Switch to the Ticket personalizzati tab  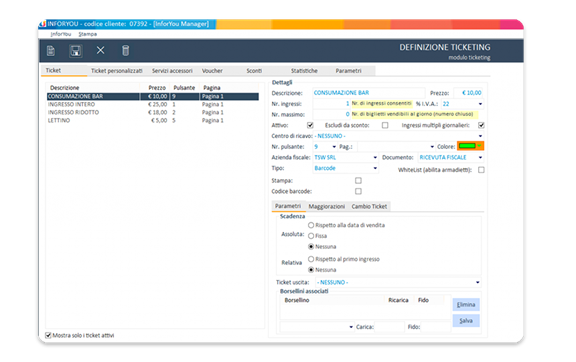click(116, 71)
